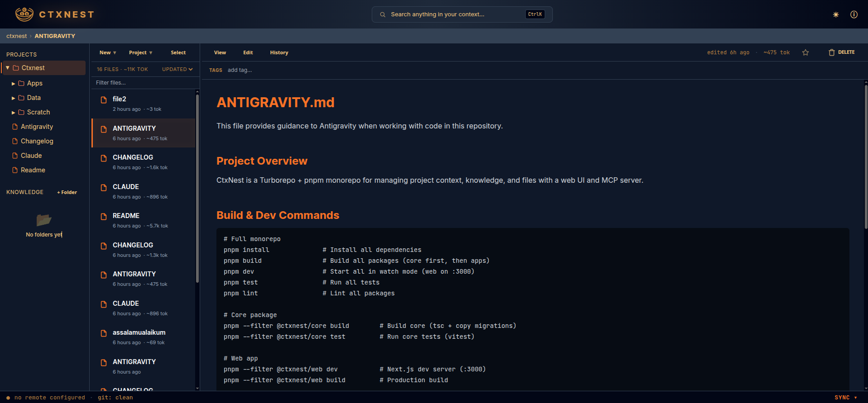
Task: Click the Scratch folder icon
Action: 21,112
